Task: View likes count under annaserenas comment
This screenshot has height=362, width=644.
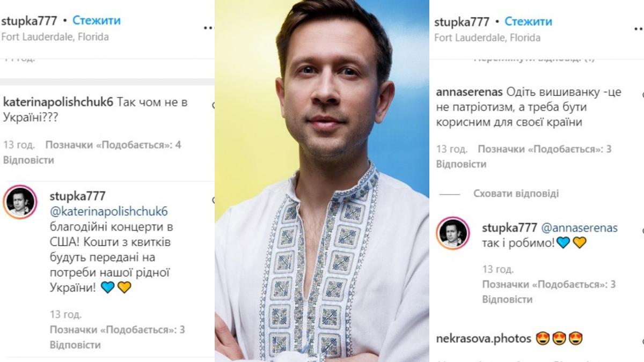Action: pos(545,149)
